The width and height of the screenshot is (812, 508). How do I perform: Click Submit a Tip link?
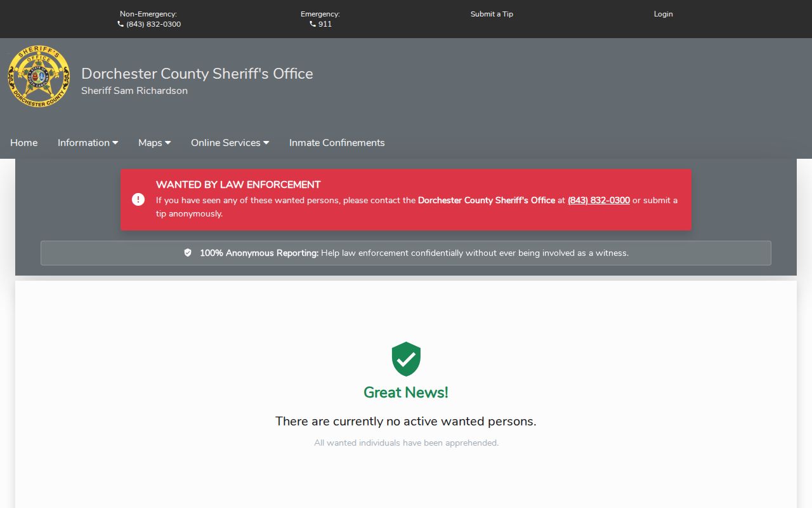coord(492,14)
